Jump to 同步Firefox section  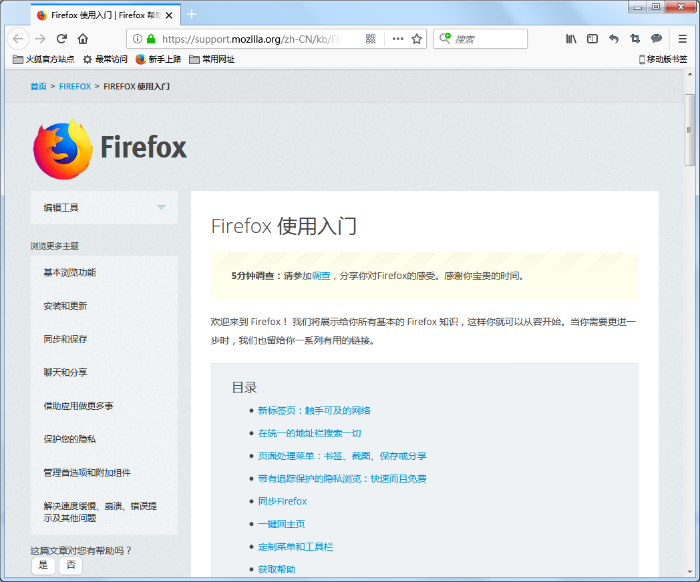tap(283, 501)
